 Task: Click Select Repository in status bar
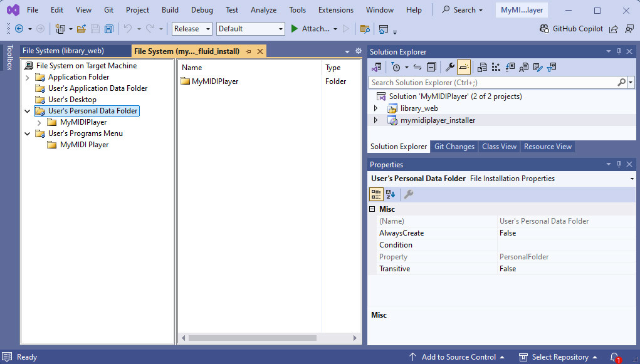(560, 357)
